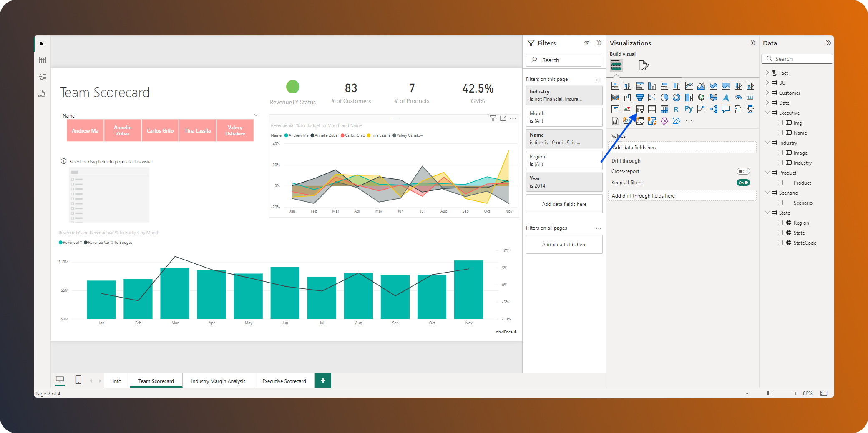Open the Name slicer dropdown
Image resolution: width=868 pixels, height=433 pixels.
click(x=256, y=115)
